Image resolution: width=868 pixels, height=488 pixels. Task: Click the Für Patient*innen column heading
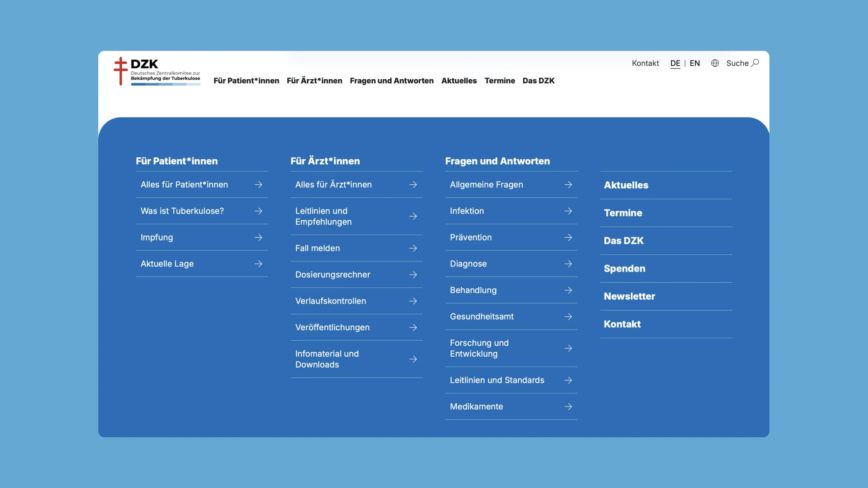point(177,161)
